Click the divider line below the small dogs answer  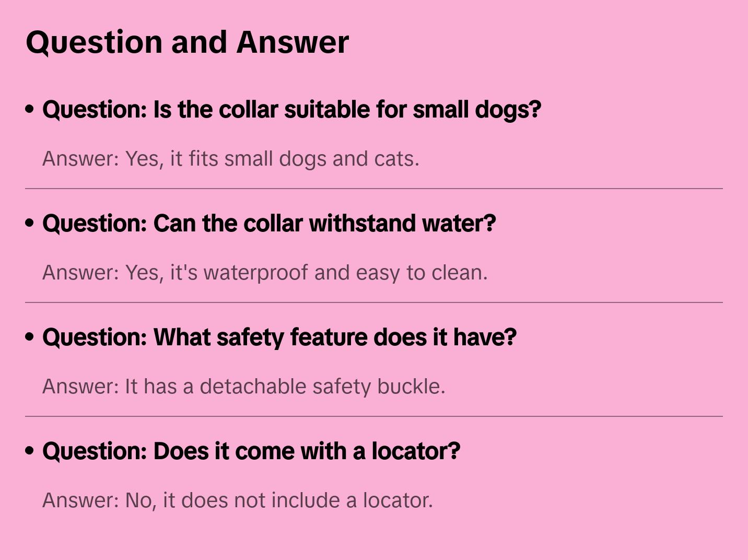[x=374, y=189]
